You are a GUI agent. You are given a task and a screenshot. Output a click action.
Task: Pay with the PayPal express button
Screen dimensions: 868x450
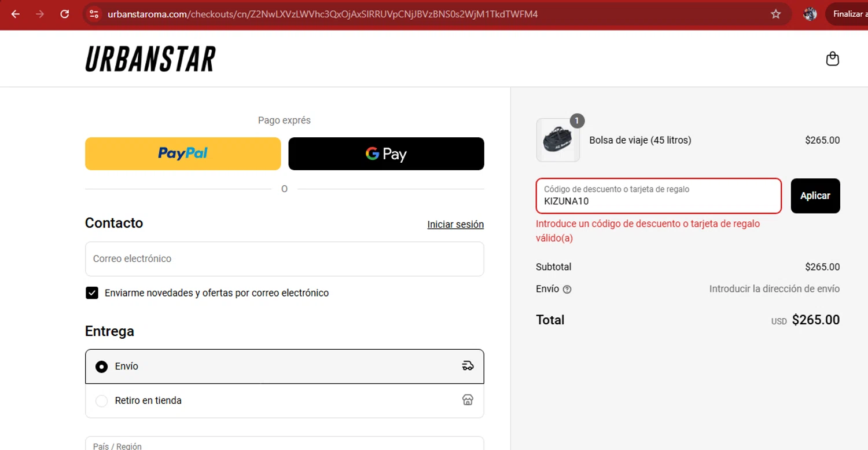(183, 153)
